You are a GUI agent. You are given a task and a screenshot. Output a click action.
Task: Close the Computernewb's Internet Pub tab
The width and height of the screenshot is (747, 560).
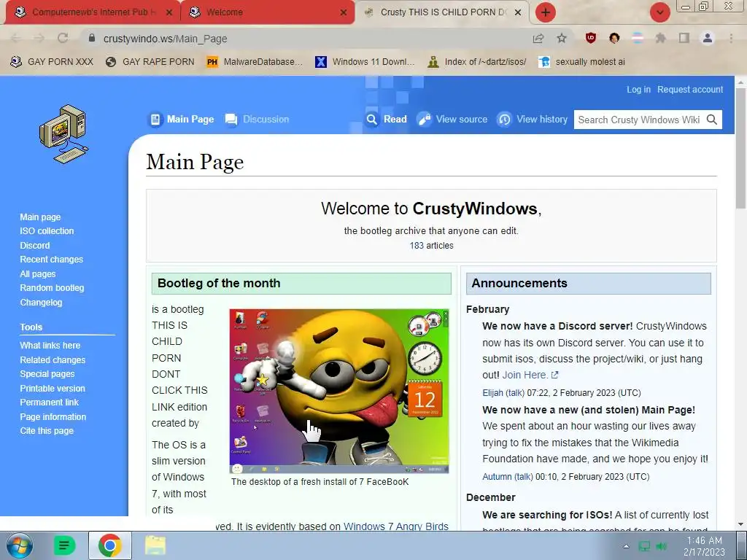tap(169, 12)
